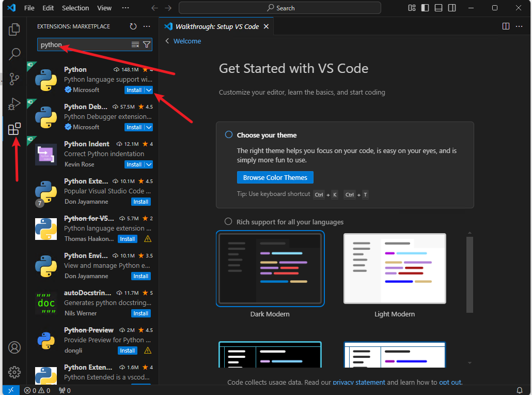The height and width of the screenshot is (395, 532).
Task: Install Python Extension Pack by Don Jayamanne
Action: click(141, 202)
